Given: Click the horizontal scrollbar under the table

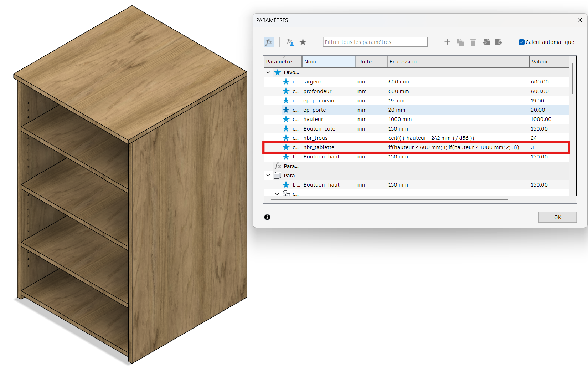Looking at the screenshot, I should coord(389,200).
